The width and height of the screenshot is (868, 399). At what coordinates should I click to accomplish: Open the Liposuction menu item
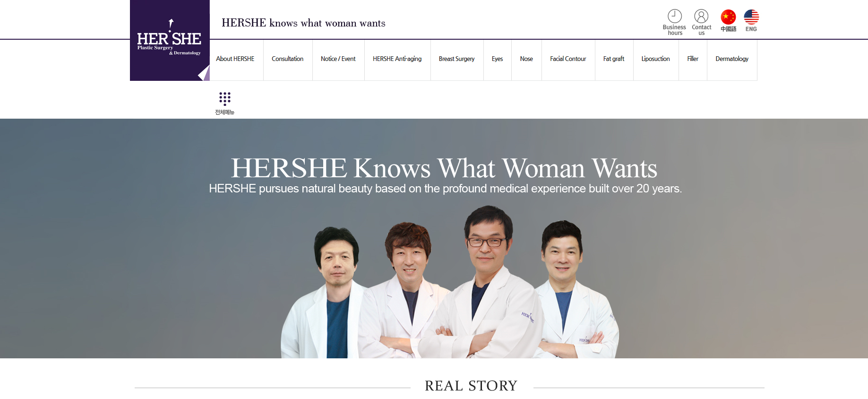pyautogui.click(x=656, y=59)
